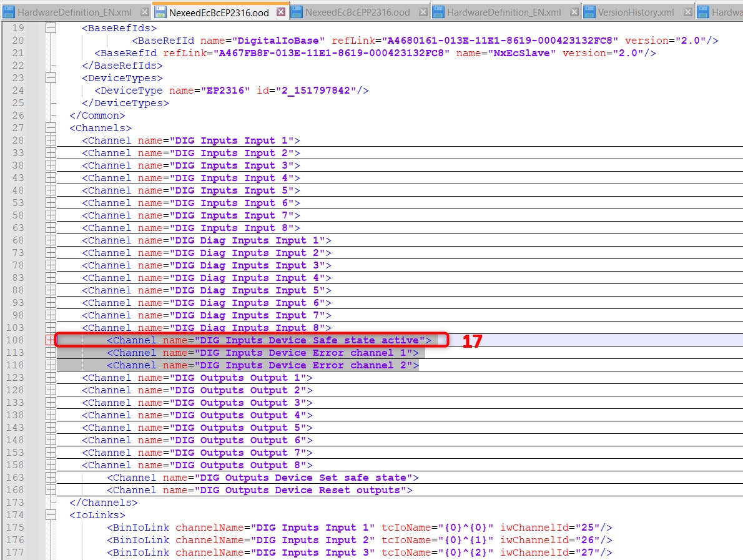Open the first HardwareDefinition_EN.xml tab

coord(74,12)
